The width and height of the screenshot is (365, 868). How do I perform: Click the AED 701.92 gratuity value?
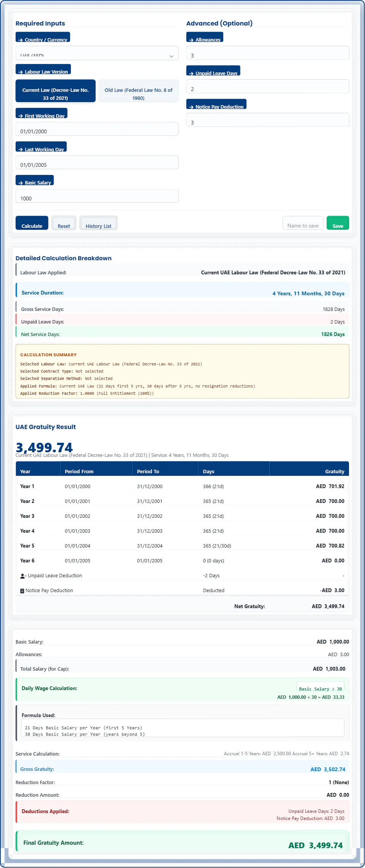tap(330, 486)
